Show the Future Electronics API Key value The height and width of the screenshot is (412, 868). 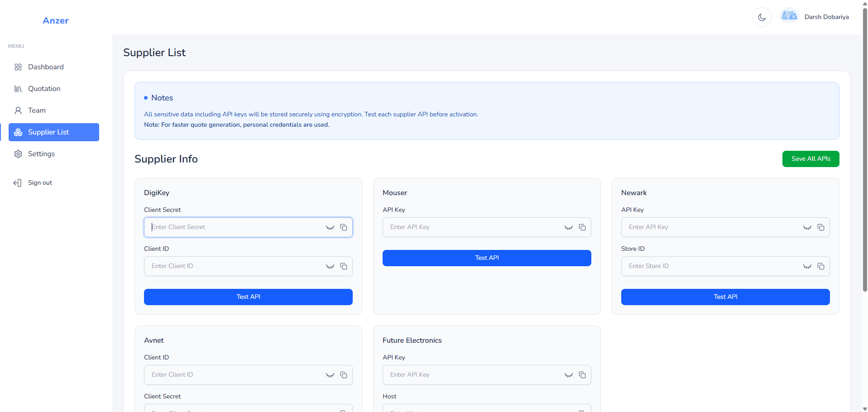click(569, 375)
